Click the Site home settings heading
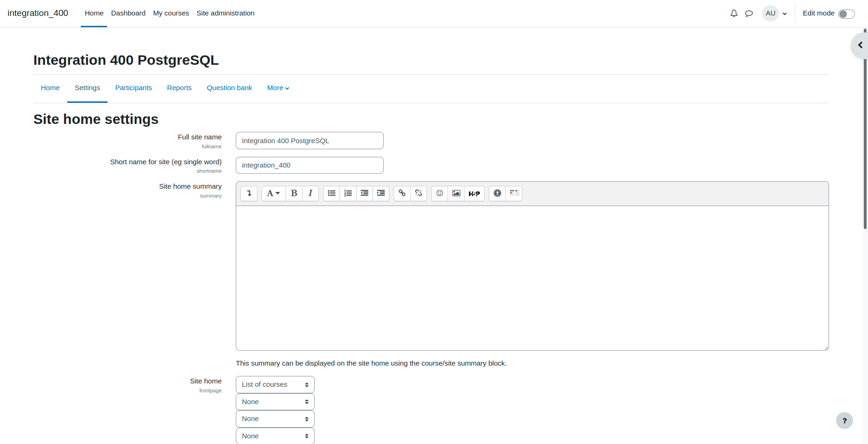Image resolution: width=868 pixels, height=444 pixels. tap(96, 119)
